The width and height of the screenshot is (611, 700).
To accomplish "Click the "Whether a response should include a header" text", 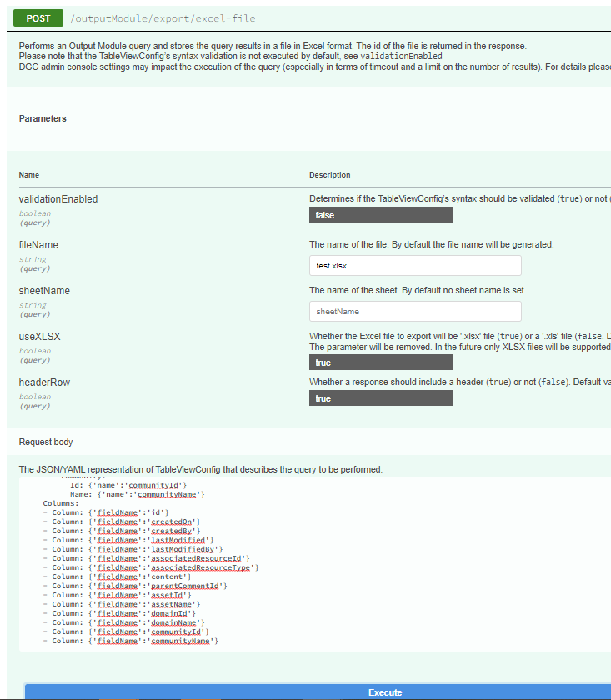I will [x=459, y=382].
